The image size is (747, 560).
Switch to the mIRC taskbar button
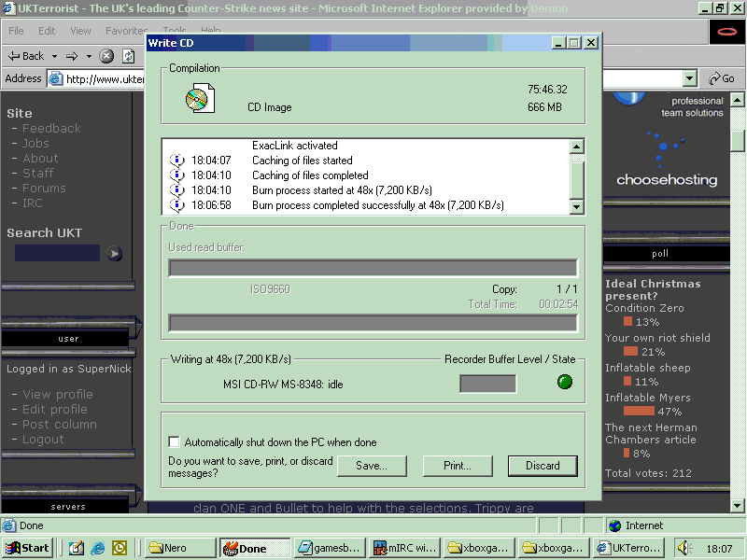point(405,548)
